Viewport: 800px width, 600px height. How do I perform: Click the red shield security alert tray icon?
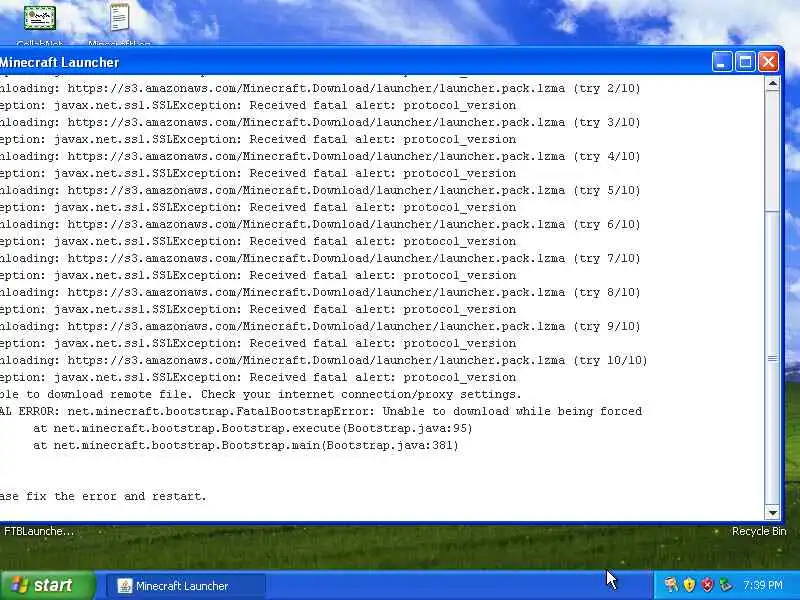pos(707,585)
